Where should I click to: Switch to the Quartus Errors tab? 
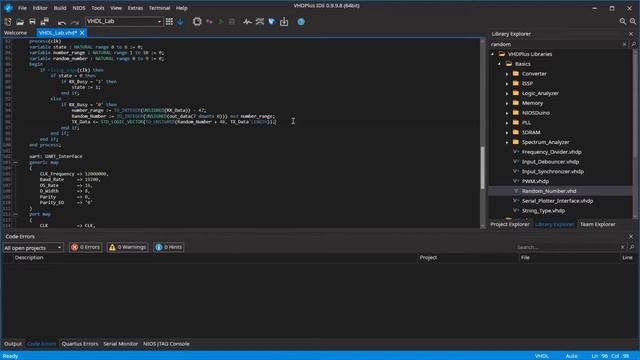click(80, 344)
